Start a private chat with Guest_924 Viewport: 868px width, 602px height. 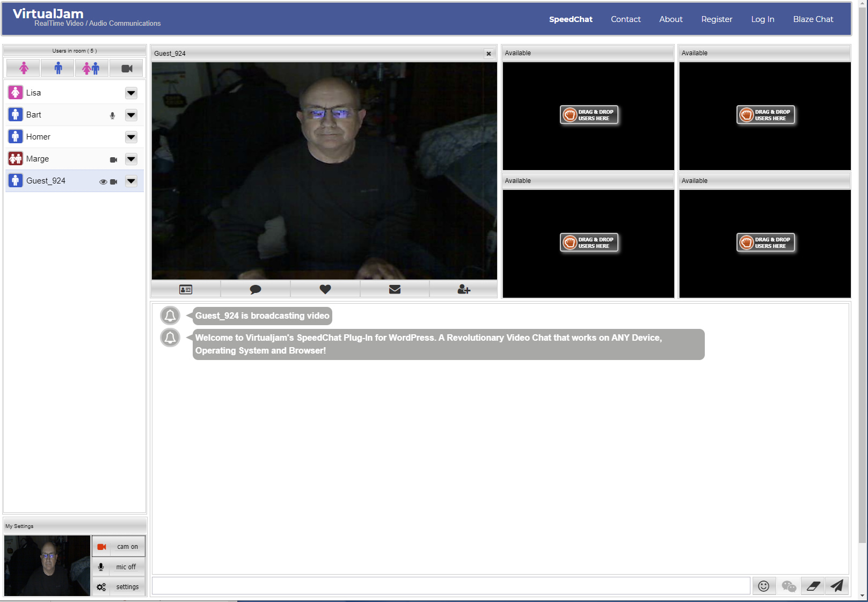pos(255,289)
